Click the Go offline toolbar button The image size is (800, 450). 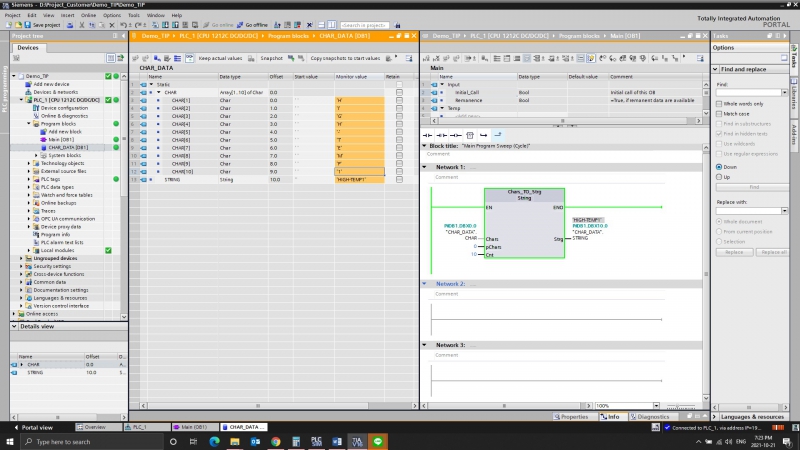click(x=252, y=25)
